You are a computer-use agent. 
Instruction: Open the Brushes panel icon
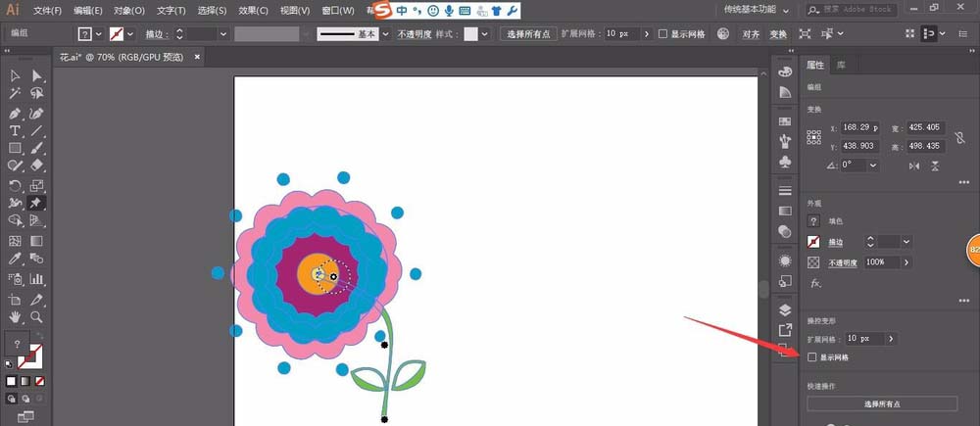[785, 142]
